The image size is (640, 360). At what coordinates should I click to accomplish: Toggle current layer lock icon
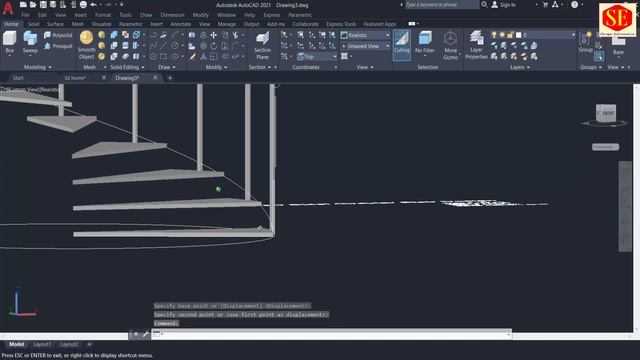click(x=510, y=36)
